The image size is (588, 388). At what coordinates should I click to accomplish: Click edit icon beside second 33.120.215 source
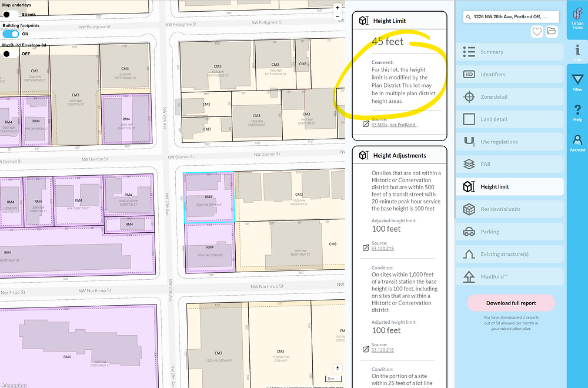coord(366,349)
